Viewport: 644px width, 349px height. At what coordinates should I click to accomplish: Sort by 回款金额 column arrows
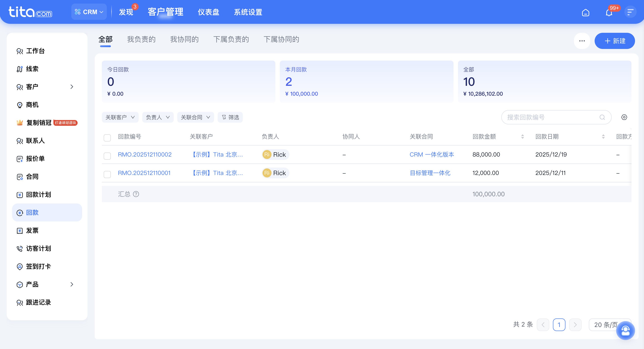click(522, 136)
